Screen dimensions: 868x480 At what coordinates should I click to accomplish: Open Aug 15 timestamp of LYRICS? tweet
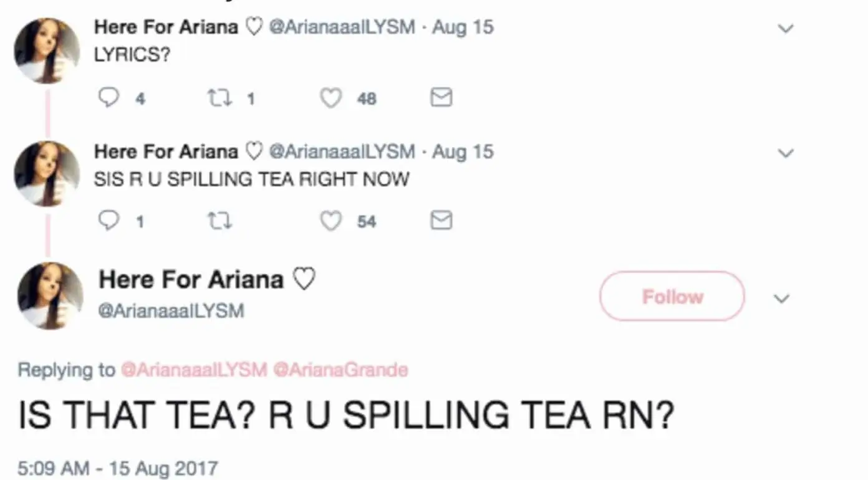(462, 27)
